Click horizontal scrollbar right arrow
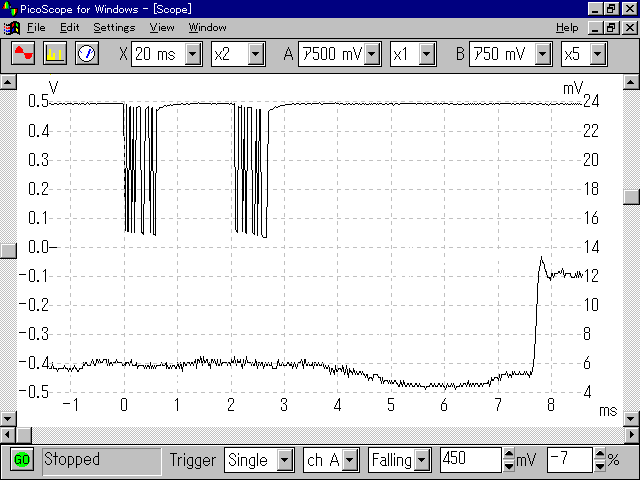640x480 pixels. pos(632,435)
